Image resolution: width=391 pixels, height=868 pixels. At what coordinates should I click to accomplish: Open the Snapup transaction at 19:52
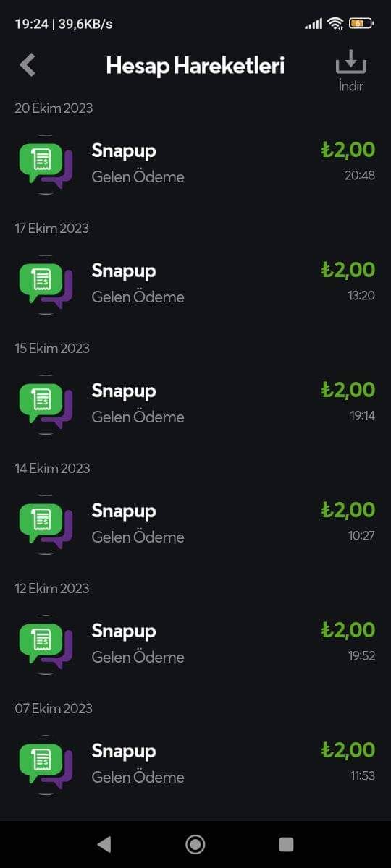(195, 644)
